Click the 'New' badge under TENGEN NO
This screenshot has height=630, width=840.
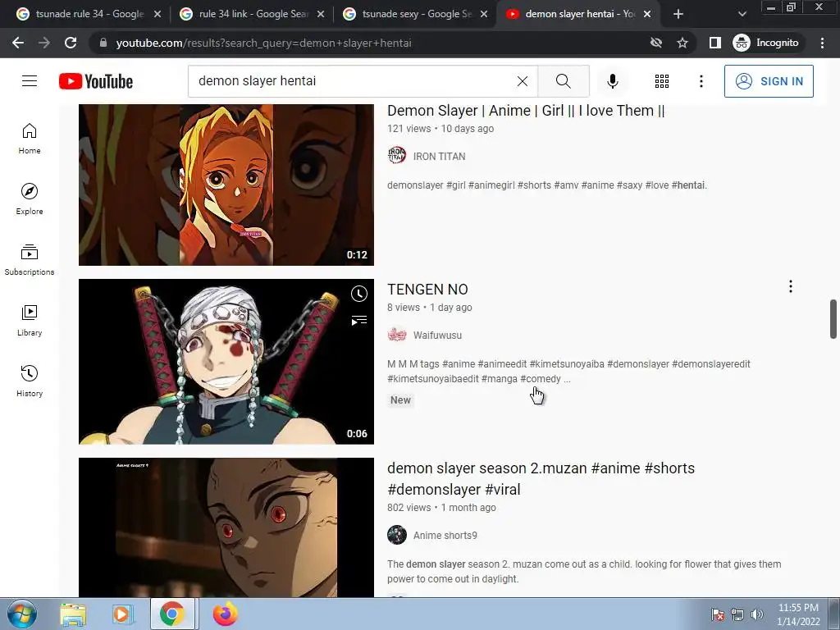(400, 400)
